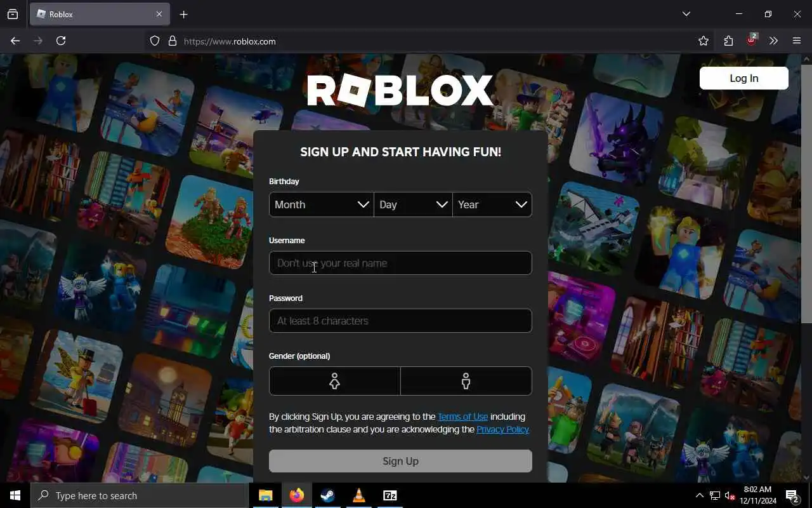Viewport: 812px width, 508px height.
Task: Open a new browser tab
Action: click(183, 14)
